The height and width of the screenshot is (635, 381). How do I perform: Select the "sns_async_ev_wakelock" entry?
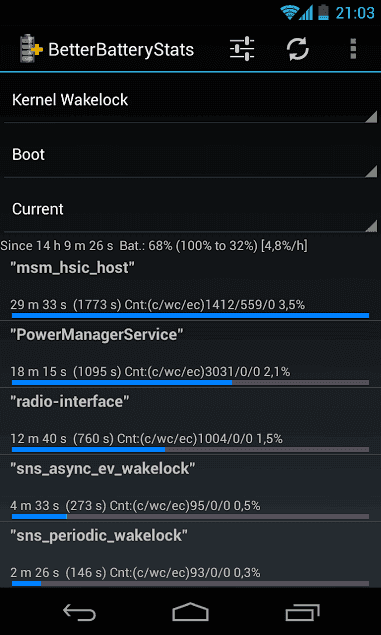coord(190,488)
